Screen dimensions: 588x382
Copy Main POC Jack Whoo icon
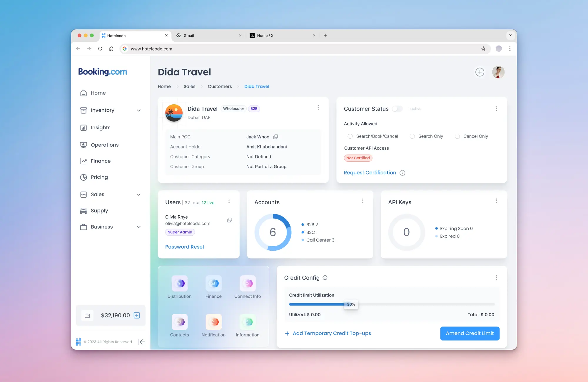[275, 137]
